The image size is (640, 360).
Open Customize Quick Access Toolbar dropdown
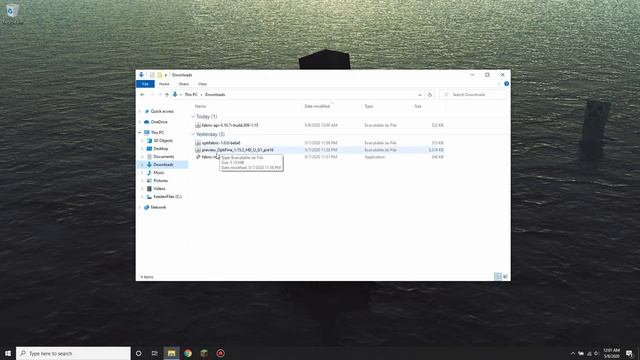pos(166,75)
